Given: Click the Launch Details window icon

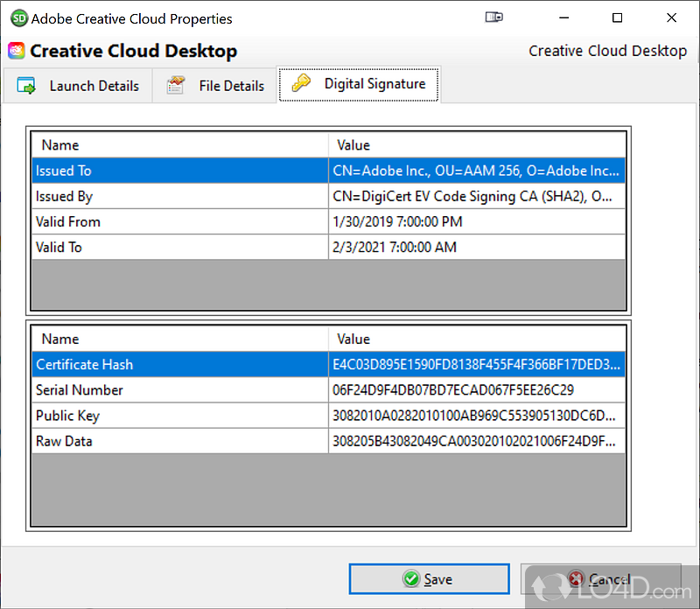Looking at the screenshot, I should (26, 85).
